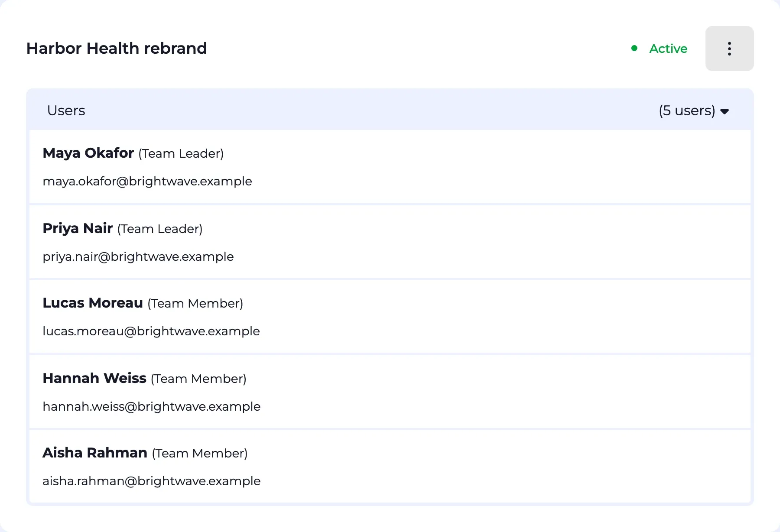
Task: Select Lucas Moreau's name
Action: (93, 303)
